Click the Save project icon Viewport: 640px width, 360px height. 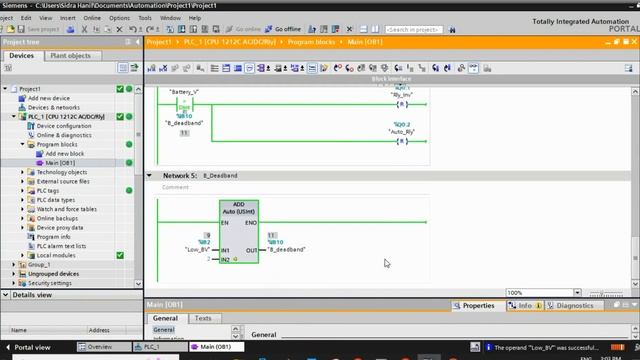[x=21, y=29]
